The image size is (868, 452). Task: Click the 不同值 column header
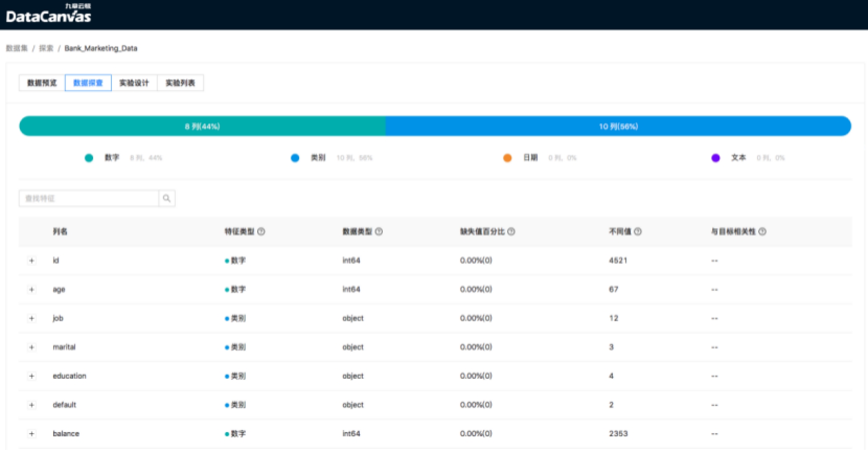(x=620, y=231)
